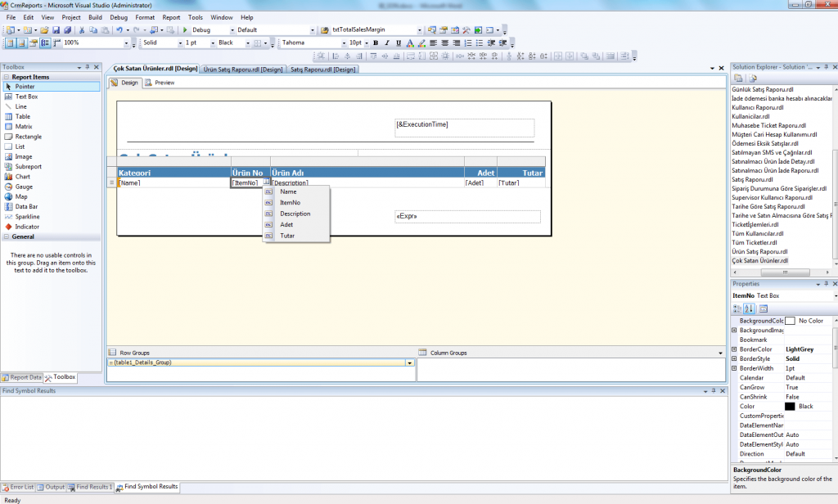Viewport: 838px width, 504px height.
Task: Open the table1_Details_Group row group dropdown
Action: click(410, 363)
